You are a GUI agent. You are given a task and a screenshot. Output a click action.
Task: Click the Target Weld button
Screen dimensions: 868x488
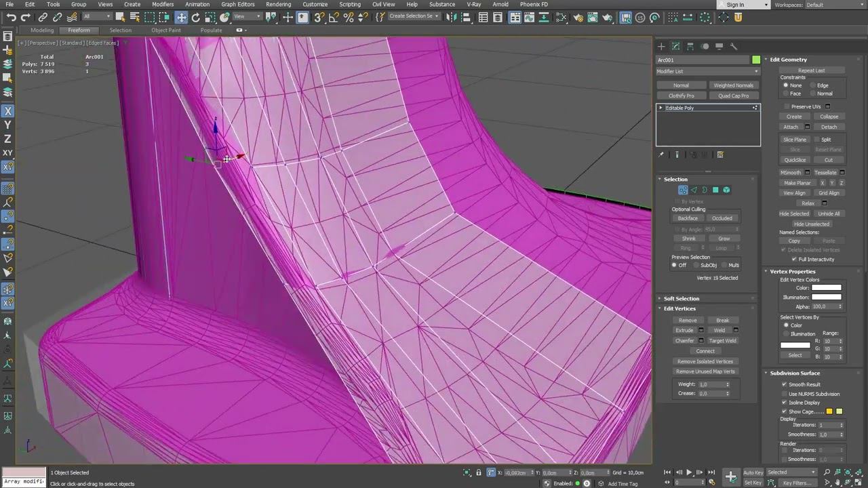[722, 340]
